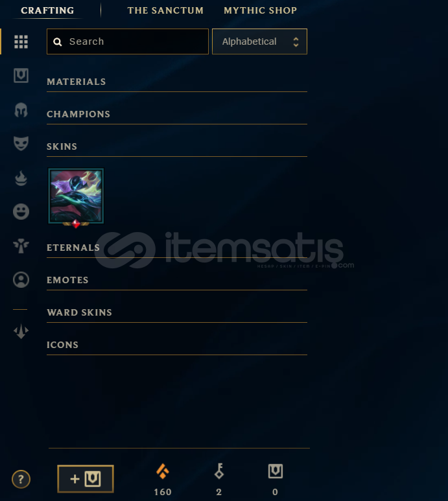The image size is (448, 501).
Task: Select the all-items grid filter icon
Action: click(21, 42)
